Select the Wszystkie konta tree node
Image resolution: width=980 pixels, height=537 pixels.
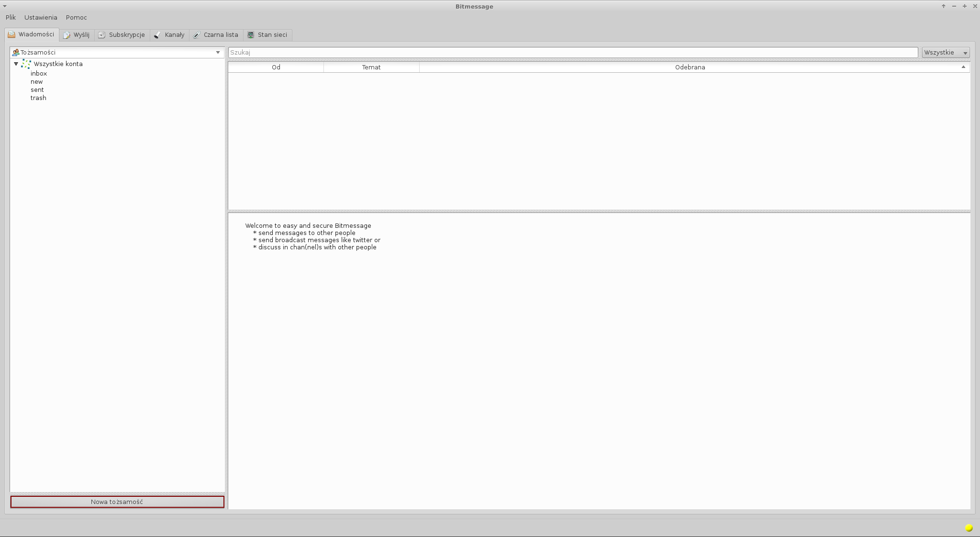(58, 64)
